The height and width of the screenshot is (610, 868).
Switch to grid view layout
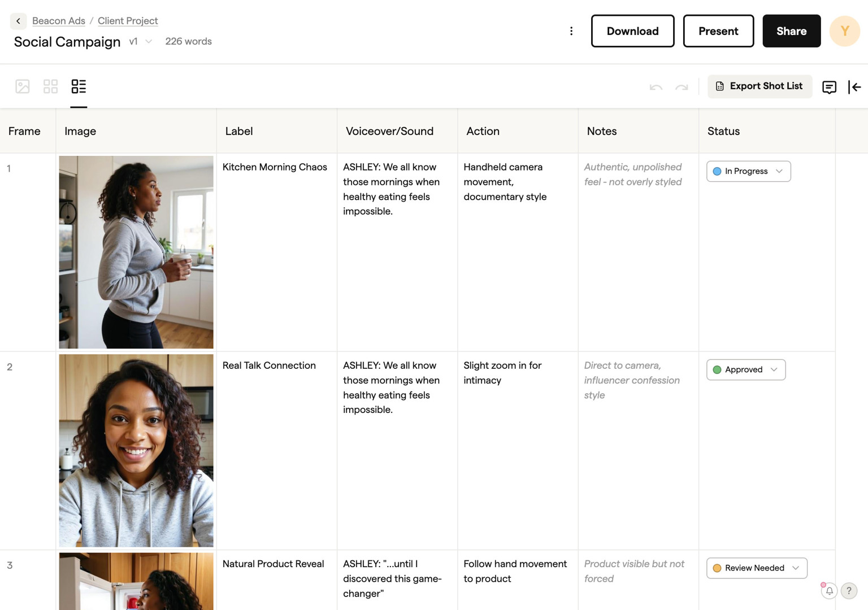click(50, 86)
